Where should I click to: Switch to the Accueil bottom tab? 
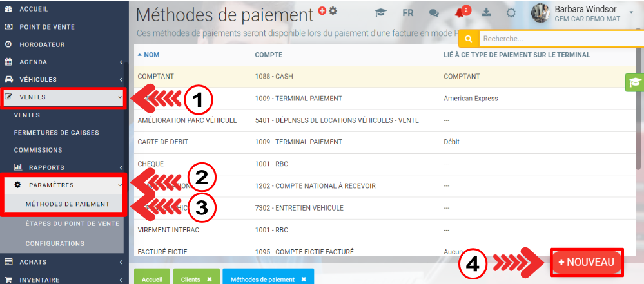click(151, 279)
